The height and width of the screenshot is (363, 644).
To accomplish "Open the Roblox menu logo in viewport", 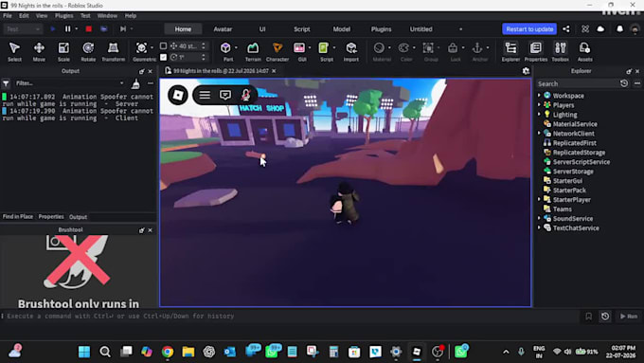I will (x=178, y=95).
